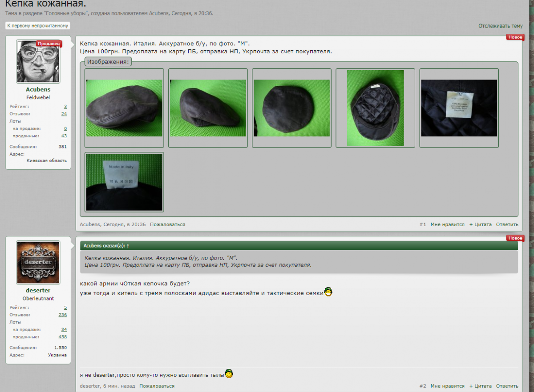
Task: Click the 'Продавец' badge on Acubens avatar
Action: click(49, 44)
